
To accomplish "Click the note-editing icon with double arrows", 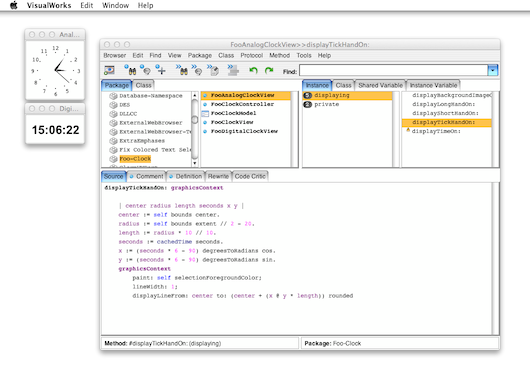I will (x=213, y=70).
